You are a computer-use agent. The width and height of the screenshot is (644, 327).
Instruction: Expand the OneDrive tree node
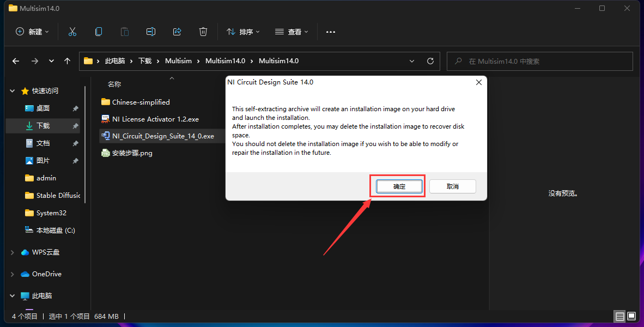coord(13,274)
